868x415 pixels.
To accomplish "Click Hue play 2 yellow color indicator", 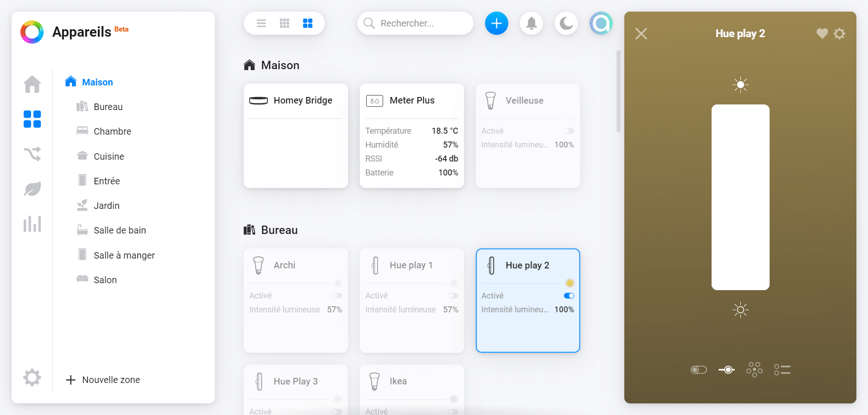I will (x=570, y=283).
